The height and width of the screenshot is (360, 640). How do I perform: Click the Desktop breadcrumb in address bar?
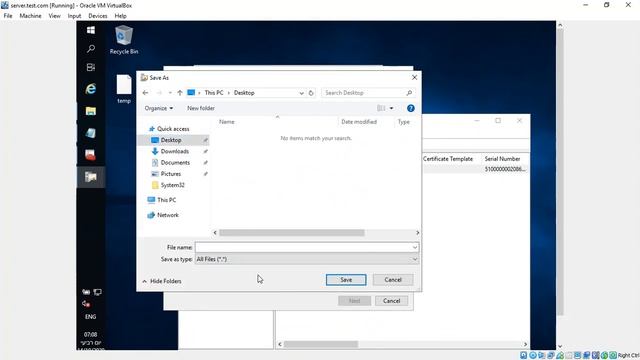pyautogui.click(x=244, y=93)
